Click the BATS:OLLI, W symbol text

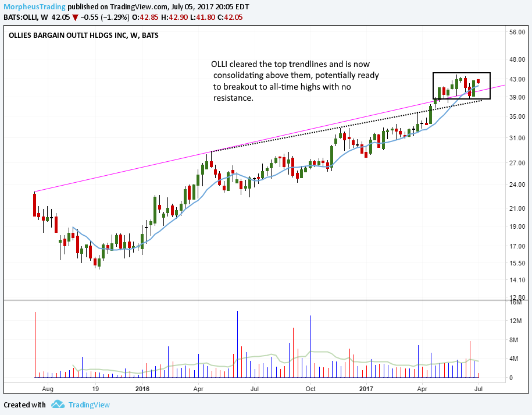26,17
